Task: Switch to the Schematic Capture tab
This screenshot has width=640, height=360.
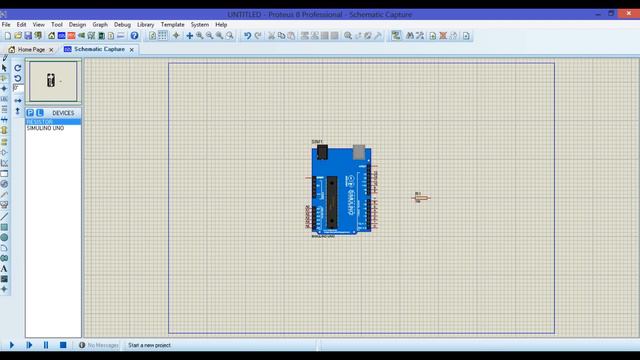Action: click(x=99, y=49)
